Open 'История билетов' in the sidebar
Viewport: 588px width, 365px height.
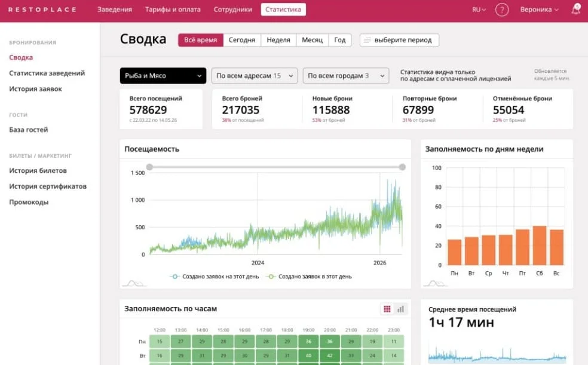click(x=38, y=170)
